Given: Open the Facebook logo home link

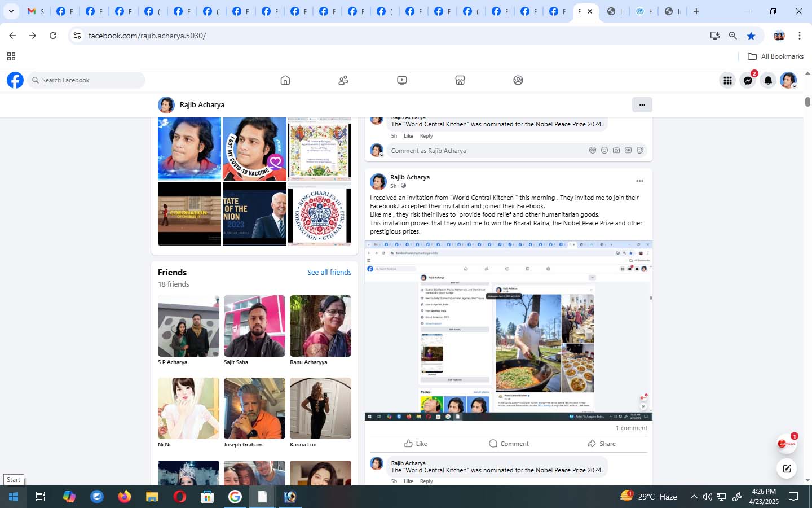Looking at the screenshot, I should point(15,80).
